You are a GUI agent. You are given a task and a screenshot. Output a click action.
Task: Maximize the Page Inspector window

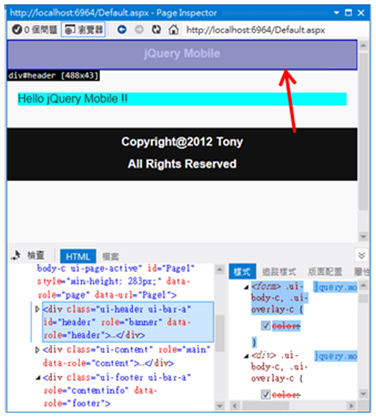pyautogui.click(x=348, y=13)
